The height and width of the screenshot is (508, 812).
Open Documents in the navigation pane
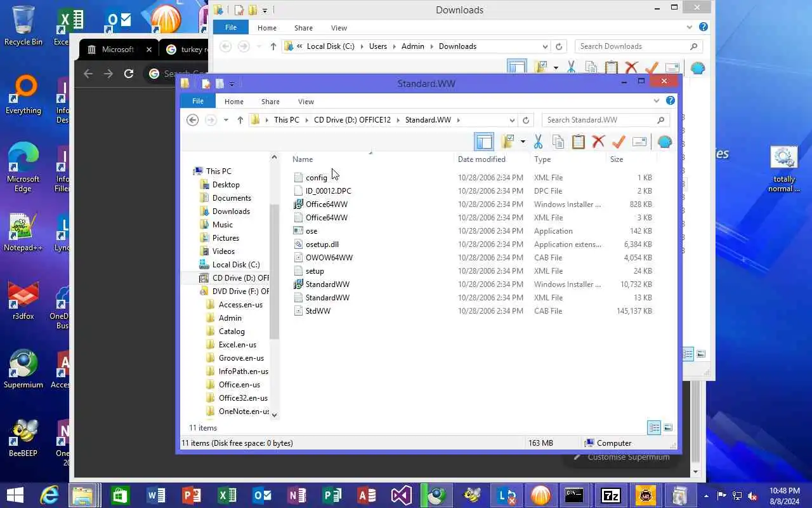pos(232,198)
